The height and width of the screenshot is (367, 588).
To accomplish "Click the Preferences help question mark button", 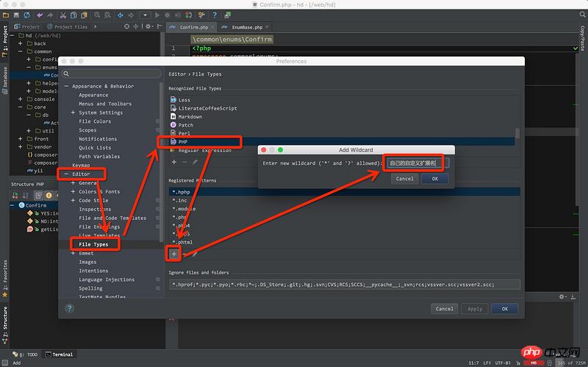I will click(69, 308).
